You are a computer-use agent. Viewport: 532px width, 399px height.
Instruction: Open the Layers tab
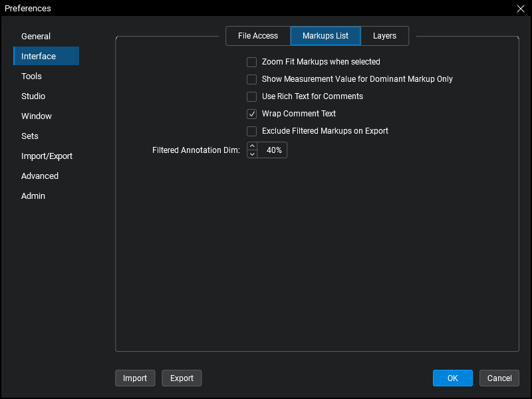(x=384, y=36)
